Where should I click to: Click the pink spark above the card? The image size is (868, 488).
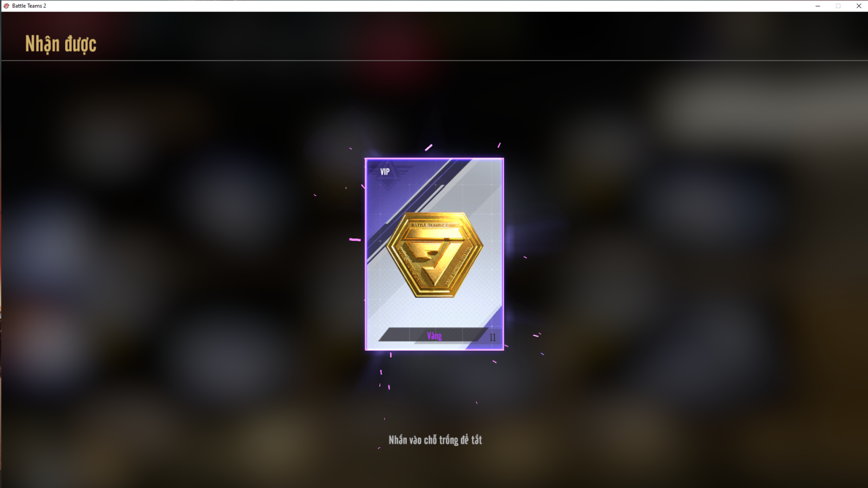click(429, 147)
